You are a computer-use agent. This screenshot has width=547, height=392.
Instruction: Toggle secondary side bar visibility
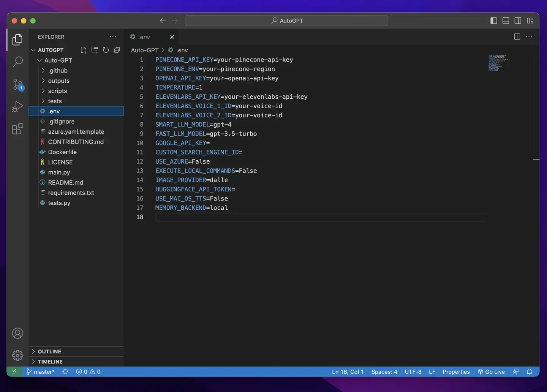pos(518,21)
